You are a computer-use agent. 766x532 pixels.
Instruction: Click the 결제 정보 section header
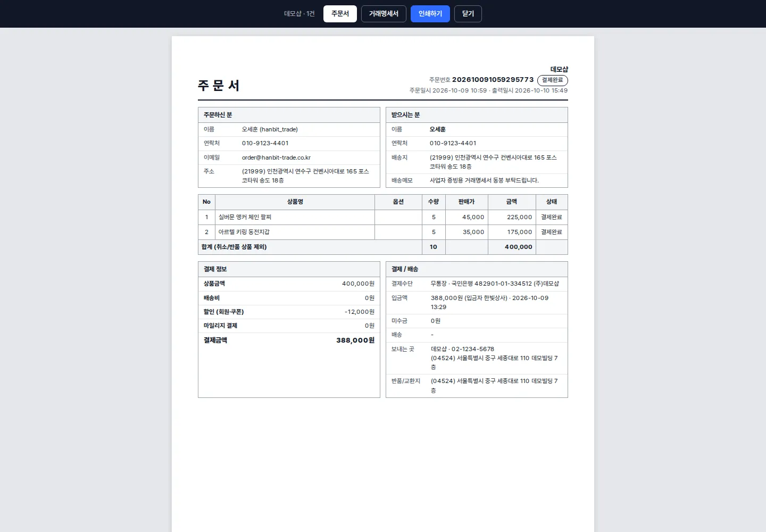pos(289,269)
